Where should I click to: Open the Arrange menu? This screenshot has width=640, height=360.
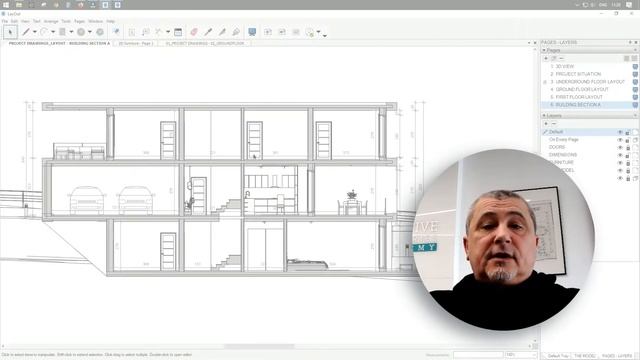51,21
